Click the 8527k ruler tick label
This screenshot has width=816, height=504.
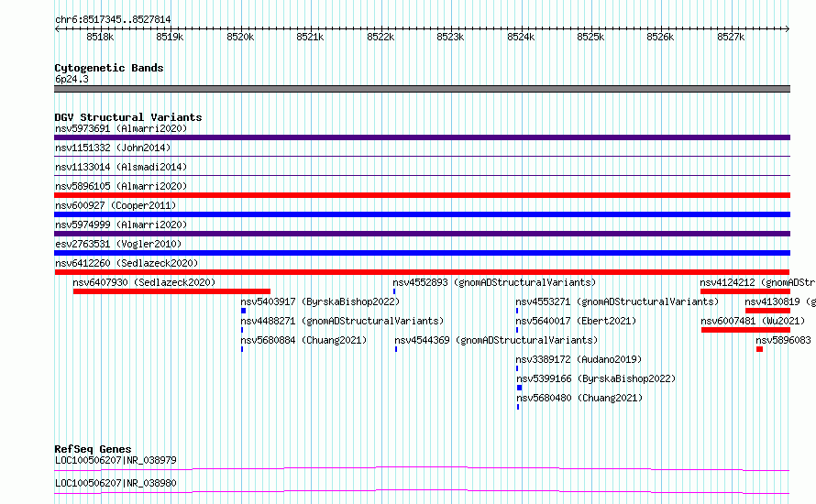pos(731,37)
